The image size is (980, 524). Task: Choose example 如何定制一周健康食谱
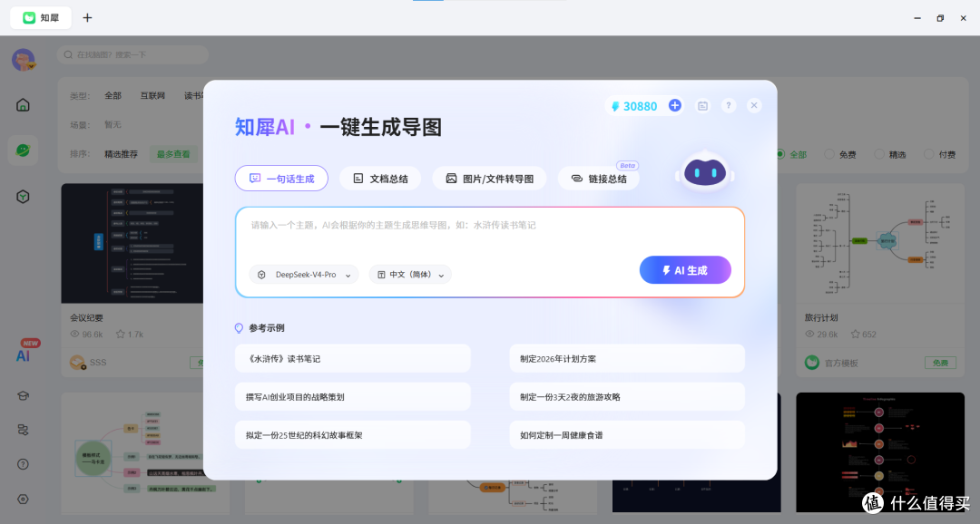[627, 434]
